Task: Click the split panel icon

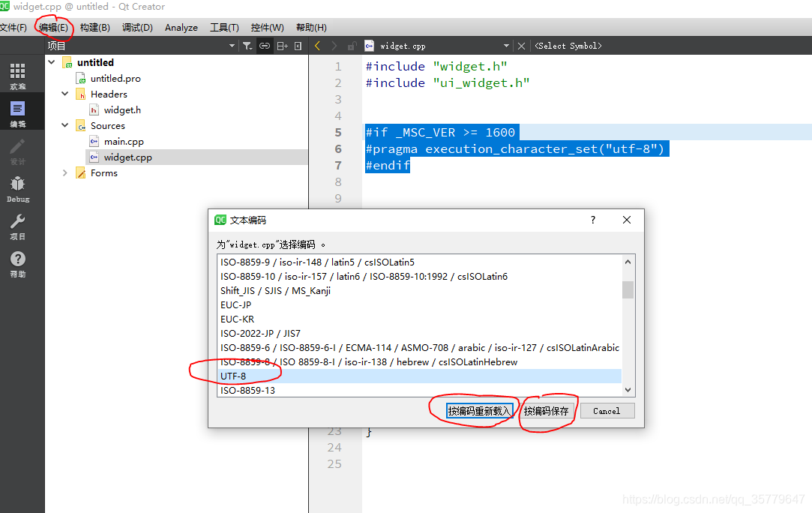Action: [282, 46]
